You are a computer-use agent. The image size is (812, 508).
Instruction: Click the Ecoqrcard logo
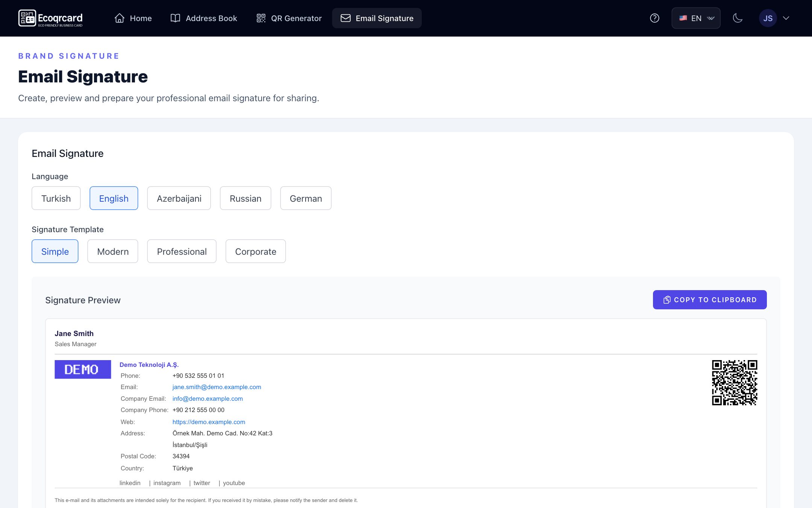click(x=50, y=18)
